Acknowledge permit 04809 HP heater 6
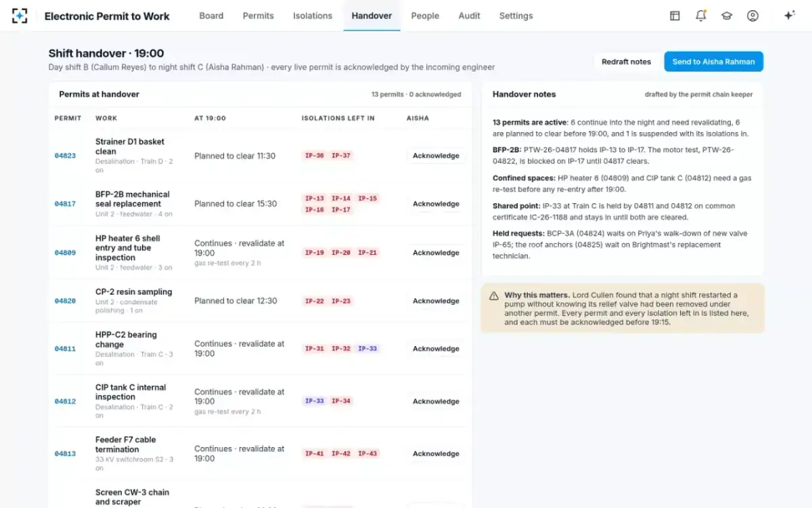Image resolution: width=812 pixels, height=508 pixels. tap(436, 253)
